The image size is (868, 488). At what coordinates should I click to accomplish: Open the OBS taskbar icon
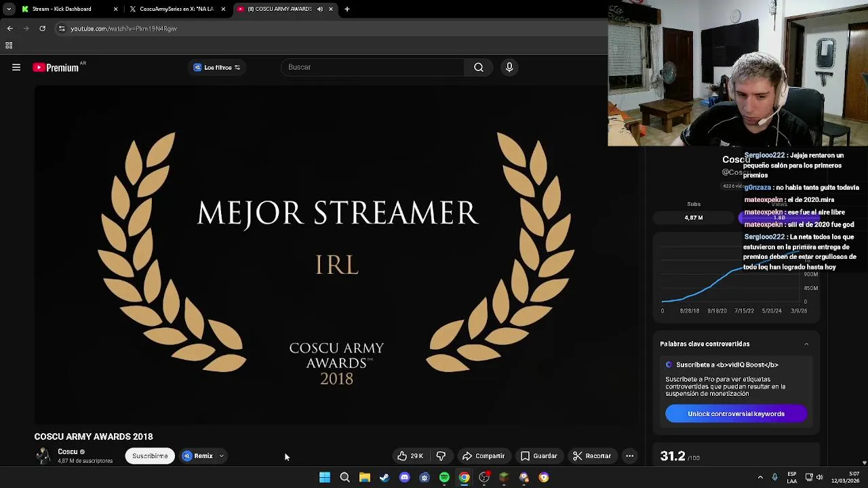484,477
